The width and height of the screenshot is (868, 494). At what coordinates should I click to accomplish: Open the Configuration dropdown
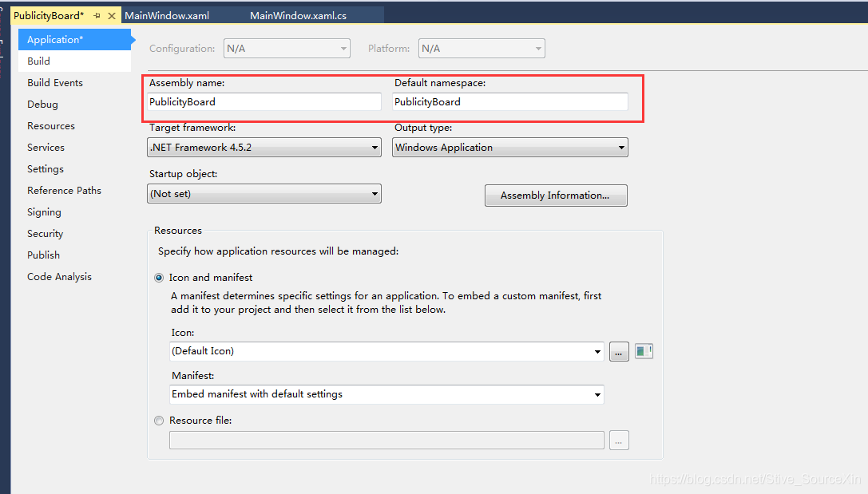tap(287, 49)
